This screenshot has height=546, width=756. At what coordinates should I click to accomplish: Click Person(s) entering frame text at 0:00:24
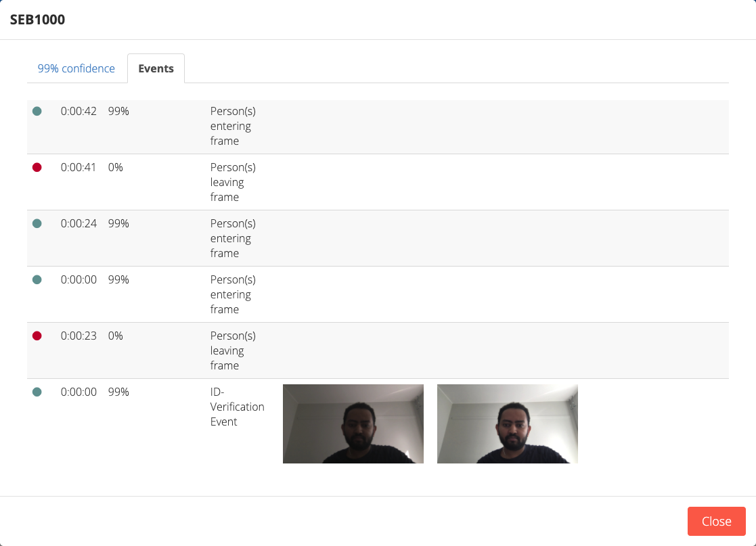(233, 238)
